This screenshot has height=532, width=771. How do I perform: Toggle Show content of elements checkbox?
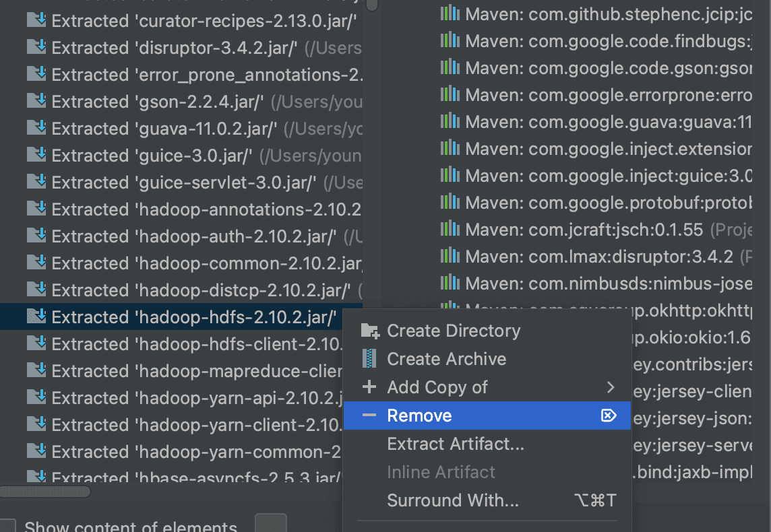pos(8,526)
